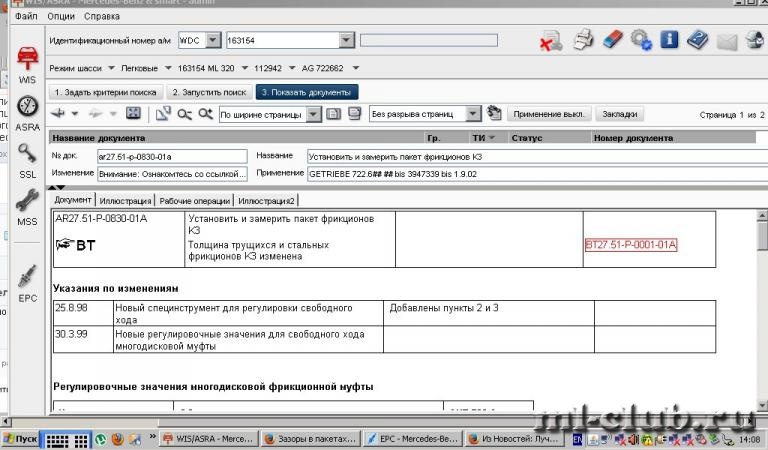The width and height of the screenshot is (768, 450).
Task: Click the Применение выкл. button
Action: [x=549, y=114]
